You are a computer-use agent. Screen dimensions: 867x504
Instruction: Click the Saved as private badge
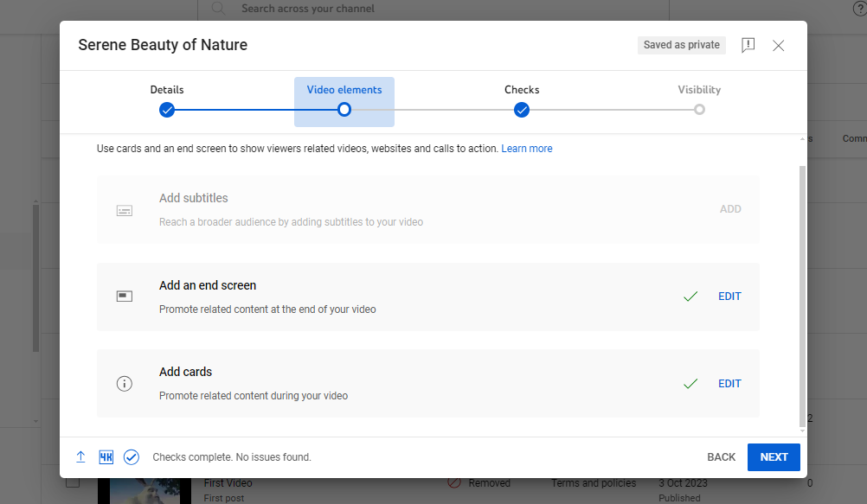tap(681, 45)
